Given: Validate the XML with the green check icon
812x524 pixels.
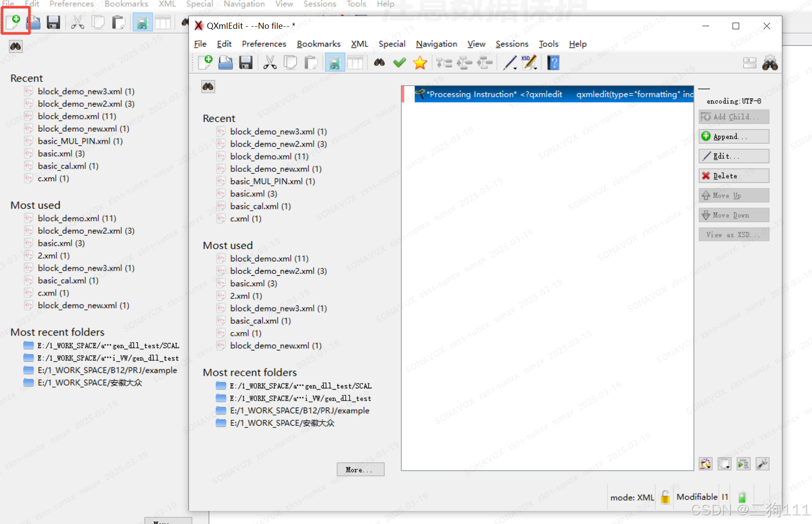Looking at the screenshot, I should pos(399,62).
